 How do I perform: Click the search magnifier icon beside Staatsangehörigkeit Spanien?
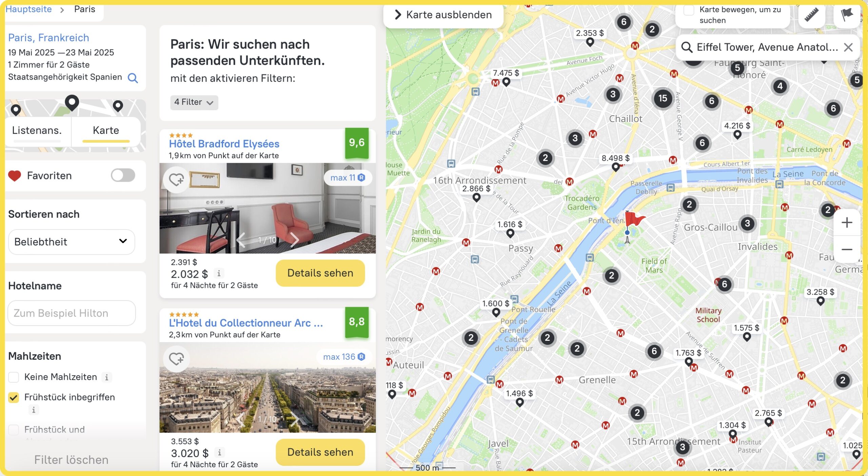click(133, 78)
